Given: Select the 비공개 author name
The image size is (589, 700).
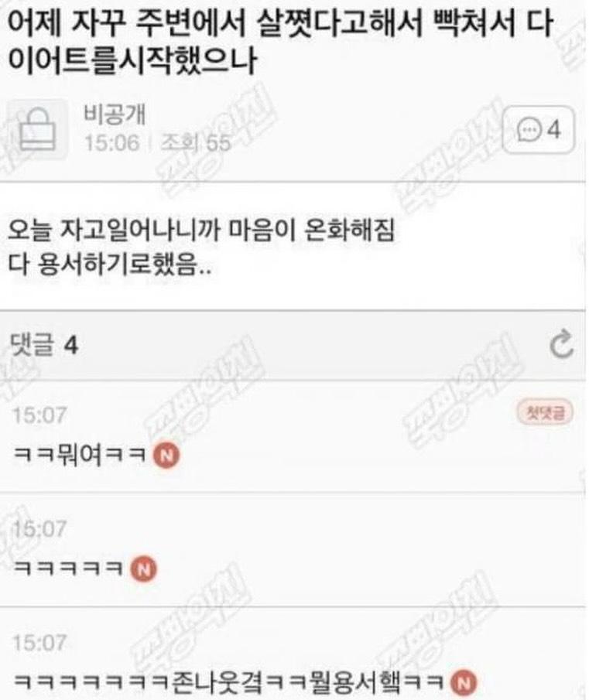Looking at the screenshot, I should pyautogui.click(x=115, y=114).
